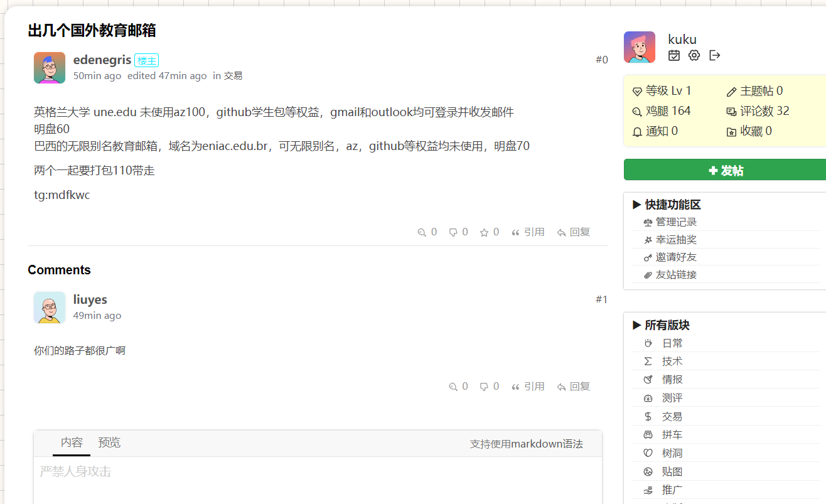Quote the edenegris post with 引用
This screenshot has width=826, height=504.
pyautogui.click(x=528, y=232)
